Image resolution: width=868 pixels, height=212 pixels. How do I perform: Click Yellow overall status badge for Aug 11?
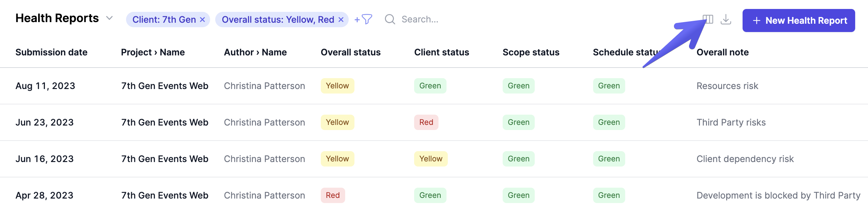337,86
